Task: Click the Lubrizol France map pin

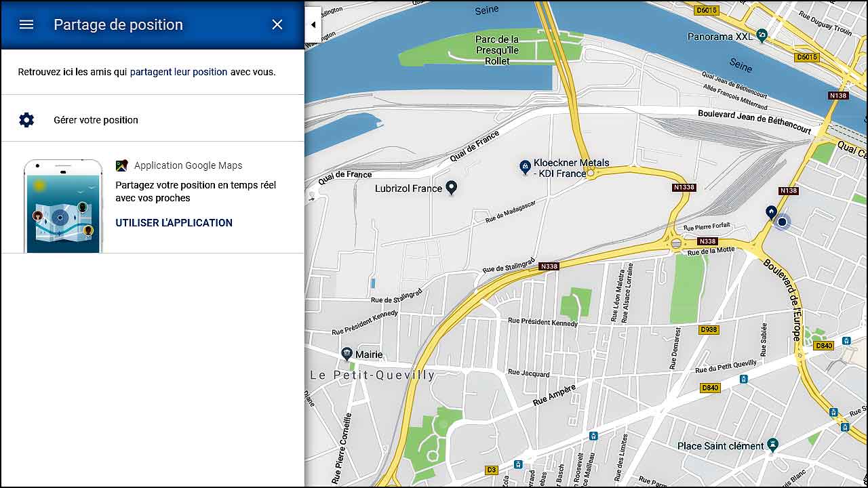Action: coord(451,188)
